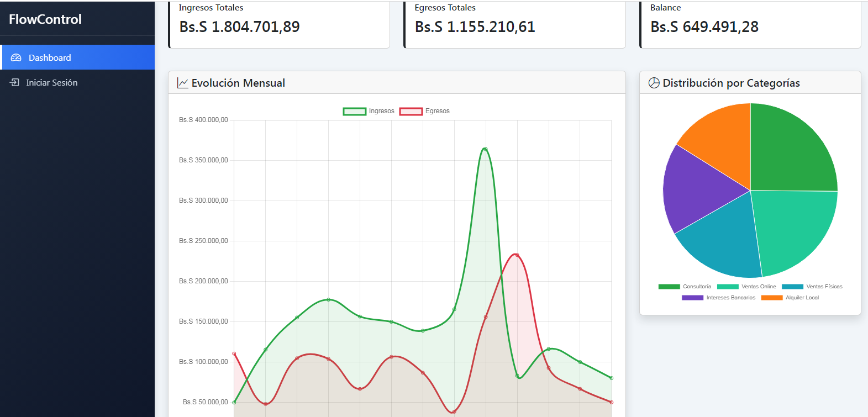Select the purple Intereses Bancarios pie slice

coord(697,188)
